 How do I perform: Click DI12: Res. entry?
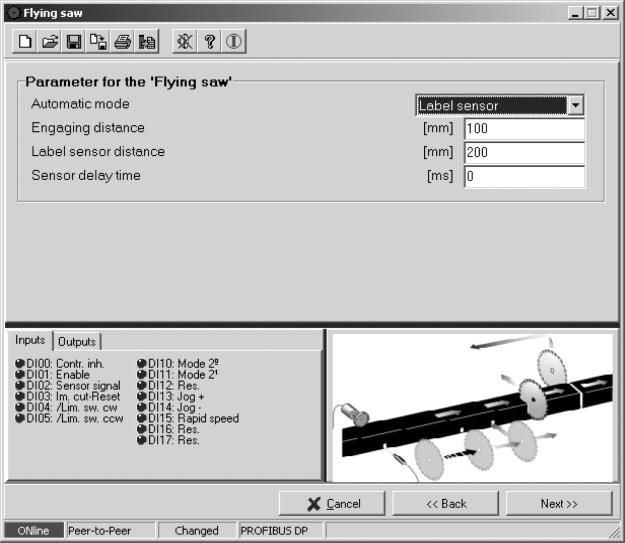click(x=168, y=386)
